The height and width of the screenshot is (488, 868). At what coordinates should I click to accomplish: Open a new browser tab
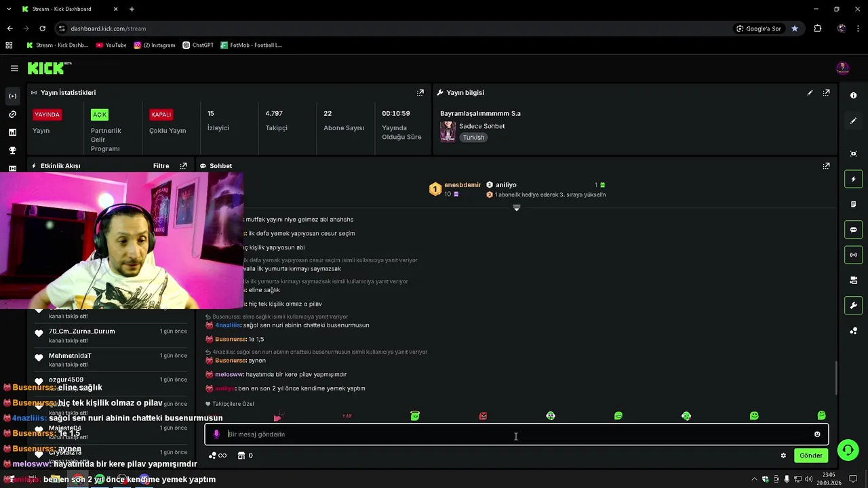[x=132, y=9]
